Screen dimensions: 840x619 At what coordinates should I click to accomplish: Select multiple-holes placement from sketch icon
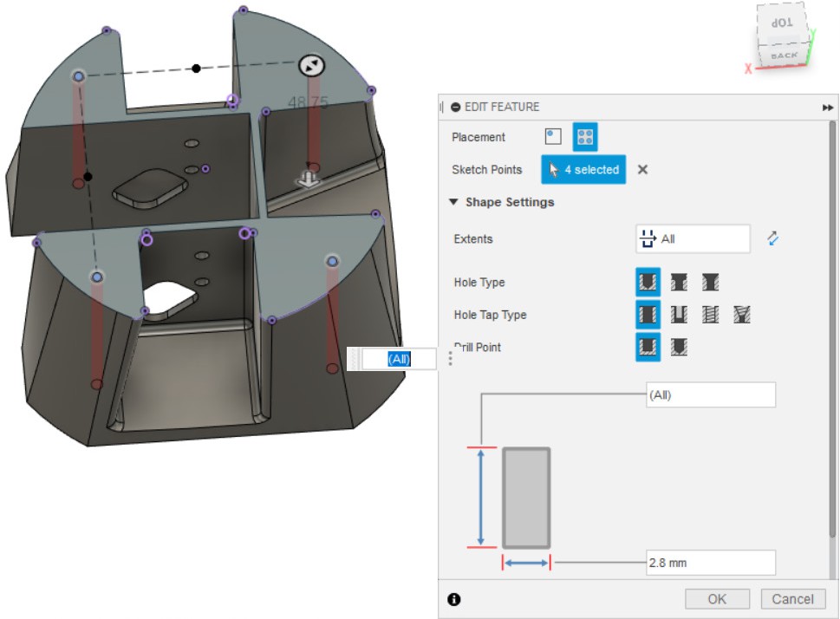point(585,137)
